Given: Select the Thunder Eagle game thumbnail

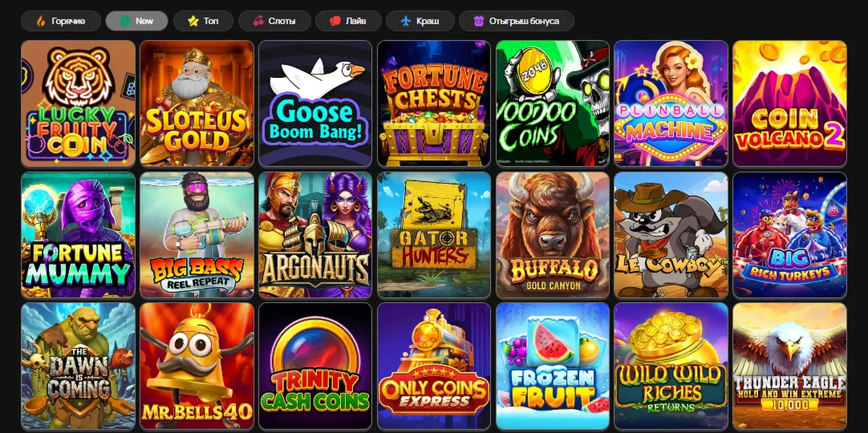Looking at the screenshot, I should (x=789, y=366).
